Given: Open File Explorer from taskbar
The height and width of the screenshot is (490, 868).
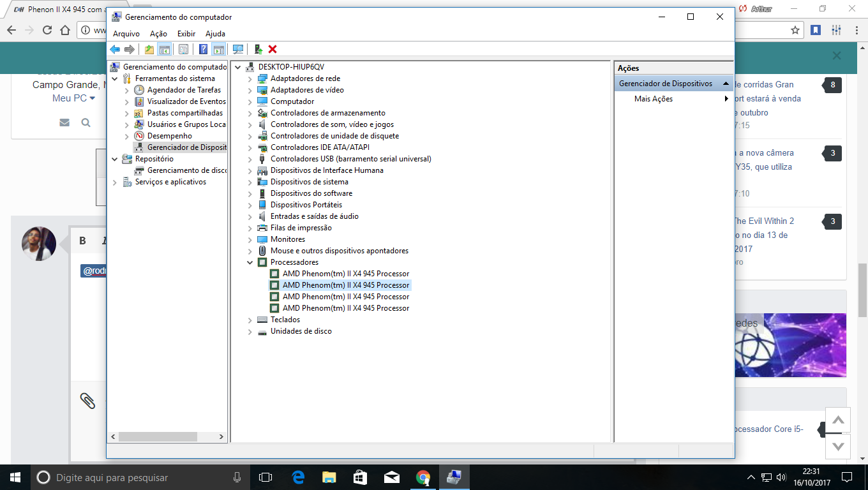Looking at the screenshot, I should pos(329,477).
